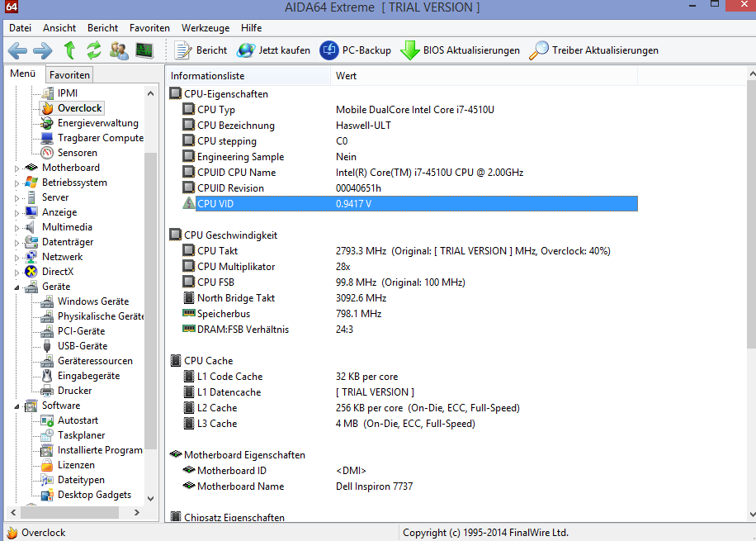This screenshot has height=541, width=756.
Task: Open Autostart under Software
Action: (78, 420)
